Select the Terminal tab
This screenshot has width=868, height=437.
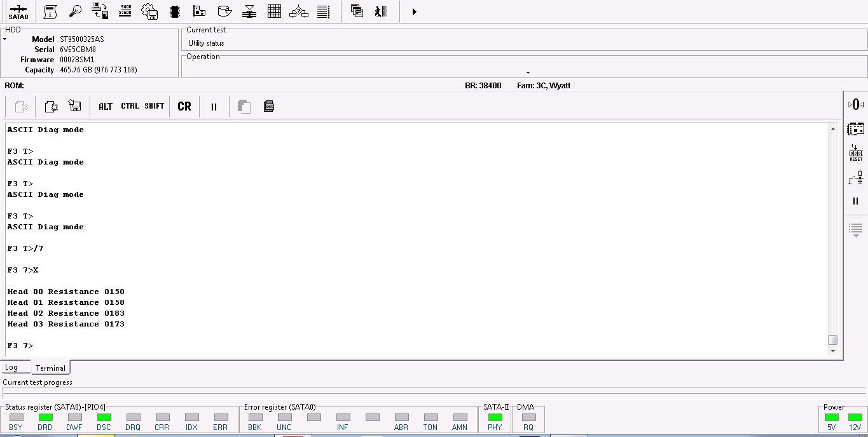pyautogui.click(x=50, y=368)
